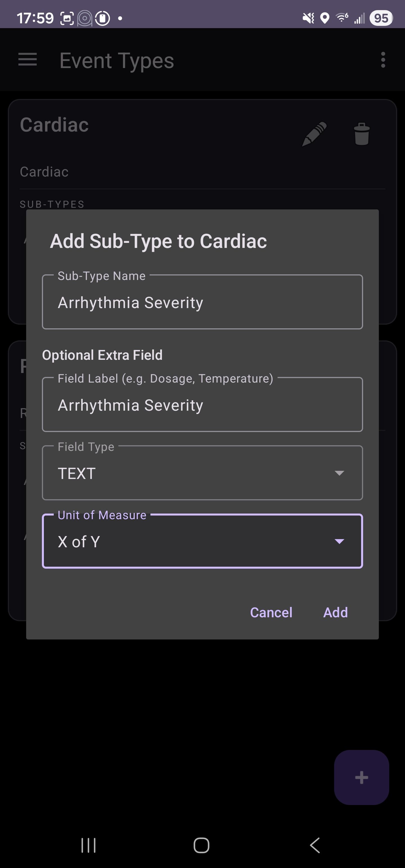Tap the pencil edit icon for Cardiac

[314, 134]
